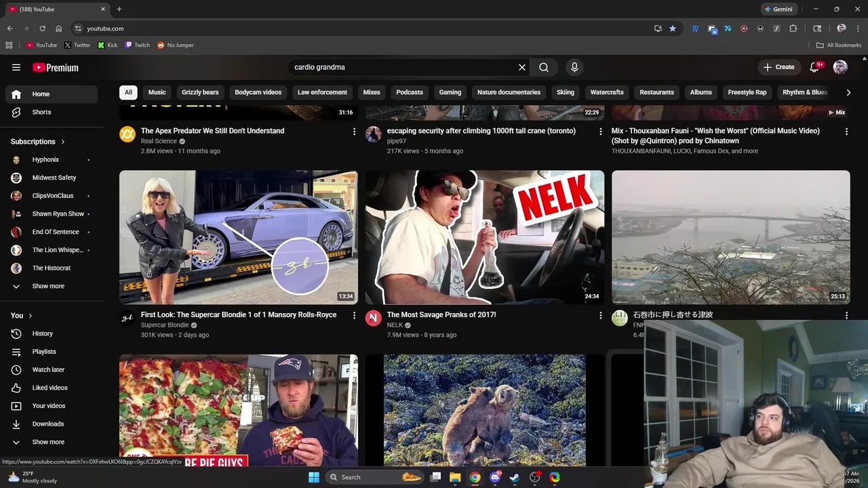868x488 pixels.
Task: Open Downloads in sidebar
Action: click(52, 424)
